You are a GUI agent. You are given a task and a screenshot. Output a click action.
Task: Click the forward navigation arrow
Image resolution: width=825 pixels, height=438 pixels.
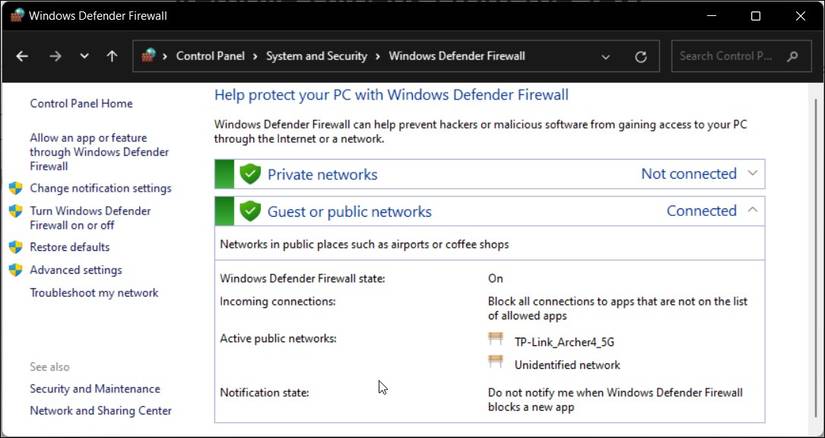point(55,57)
